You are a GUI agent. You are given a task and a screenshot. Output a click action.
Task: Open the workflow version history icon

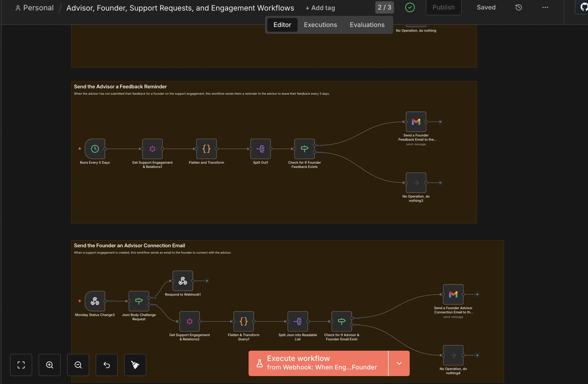[519, 7]
